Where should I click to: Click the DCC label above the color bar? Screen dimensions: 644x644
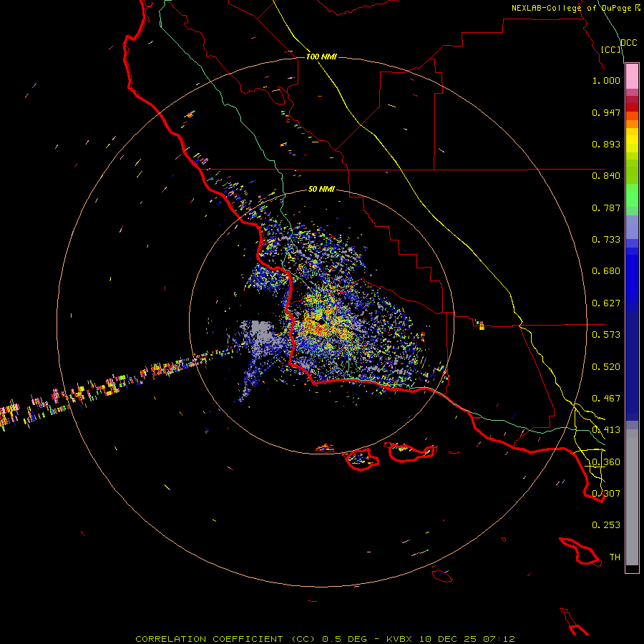point(629,43)
